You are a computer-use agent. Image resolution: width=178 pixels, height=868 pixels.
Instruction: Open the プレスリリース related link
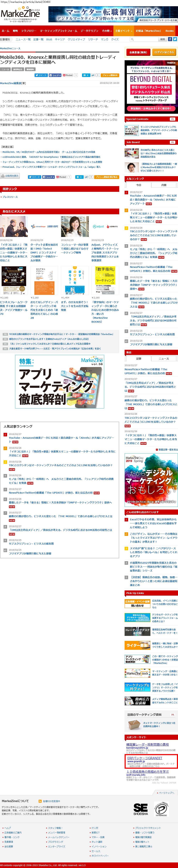pyautogui.click(x=10, y=197)
